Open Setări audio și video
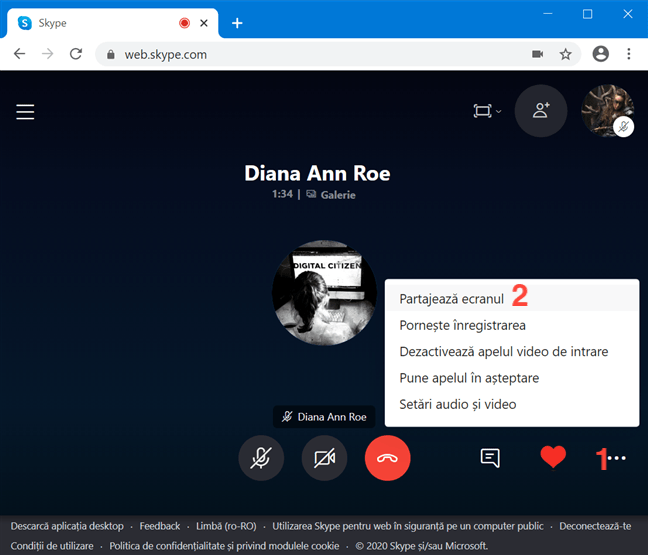 pos(512,404)
